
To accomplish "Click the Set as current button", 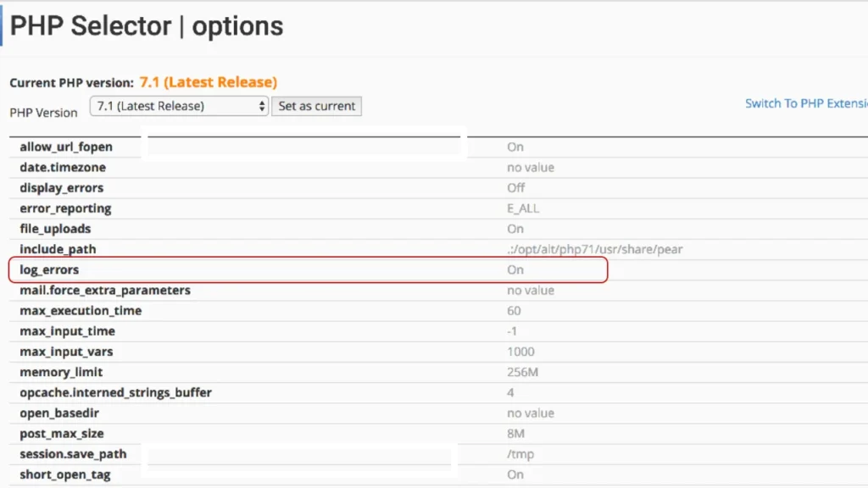I will point(316,106).
